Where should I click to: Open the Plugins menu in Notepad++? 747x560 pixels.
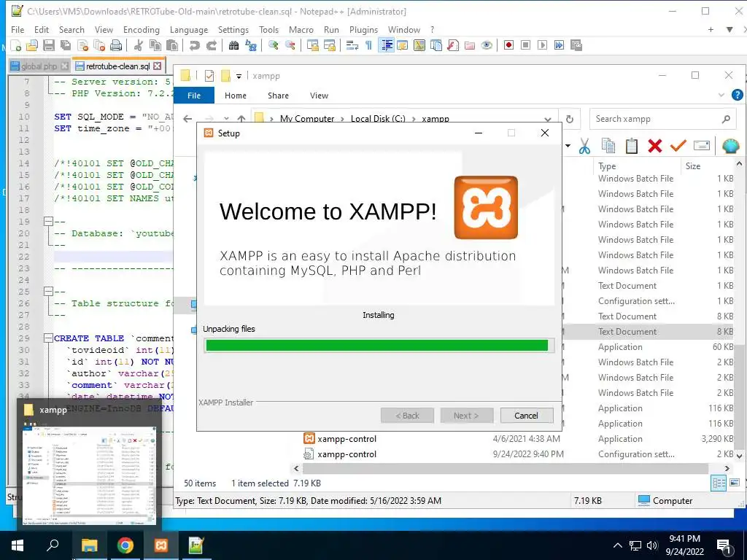tap(363, 29)
